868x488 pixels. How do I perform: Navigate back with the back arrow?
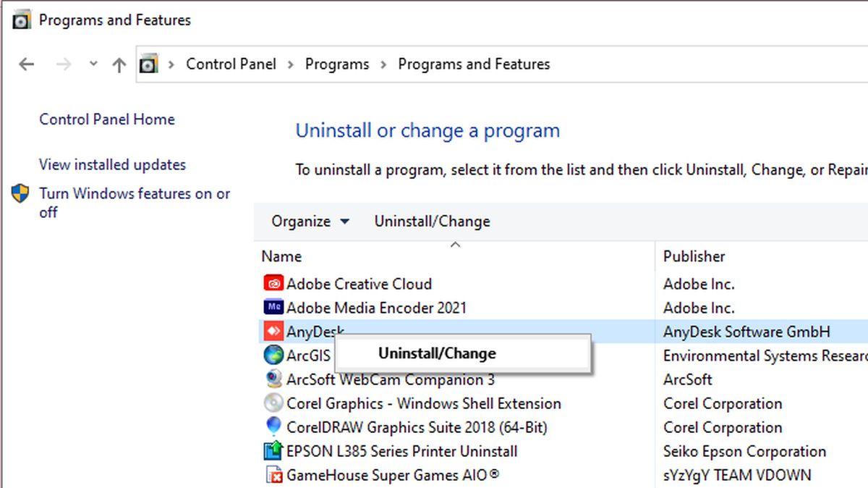click(x=27, y=64)
